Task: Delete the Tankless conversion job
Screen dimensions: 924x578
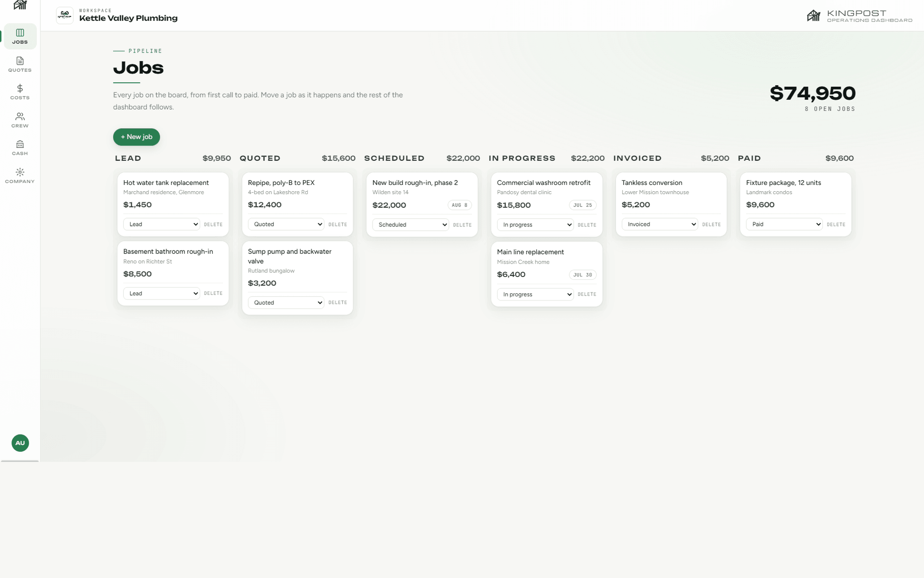Action: [x=712, y=224]
